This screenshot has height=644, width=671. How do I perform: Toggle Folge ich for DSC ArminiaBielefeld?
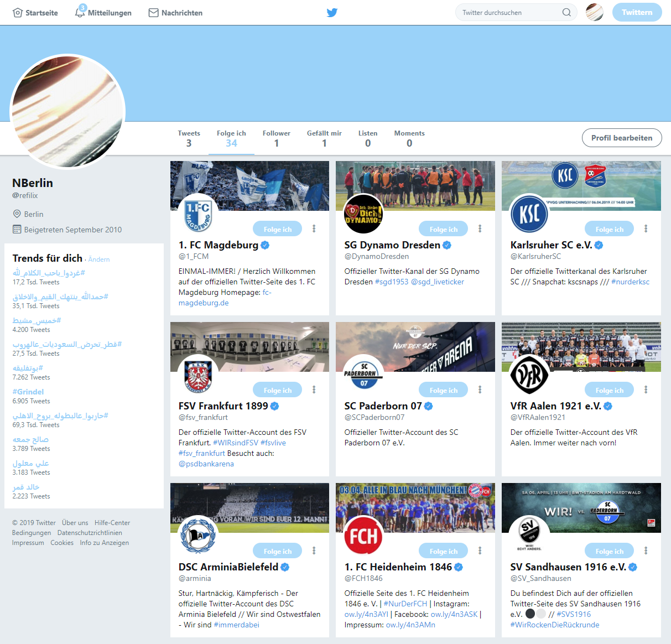pos(278,551)
